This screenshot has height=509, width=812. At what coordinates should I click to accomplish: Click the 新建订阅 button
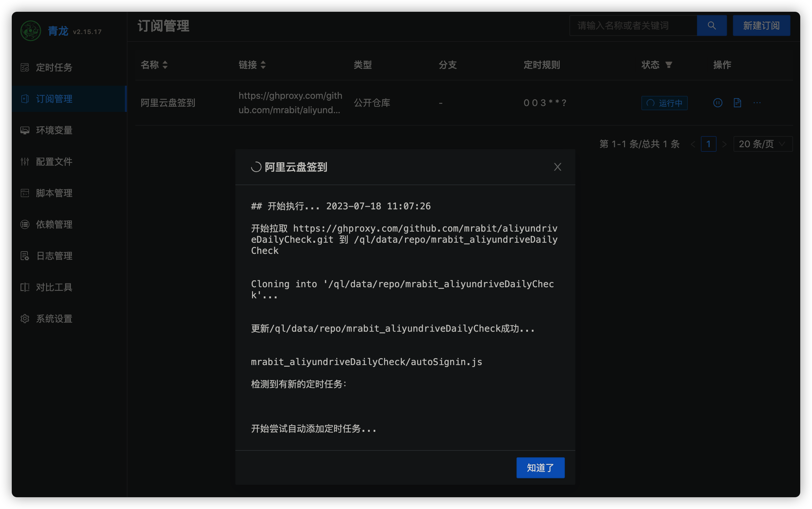coord(761,26)
